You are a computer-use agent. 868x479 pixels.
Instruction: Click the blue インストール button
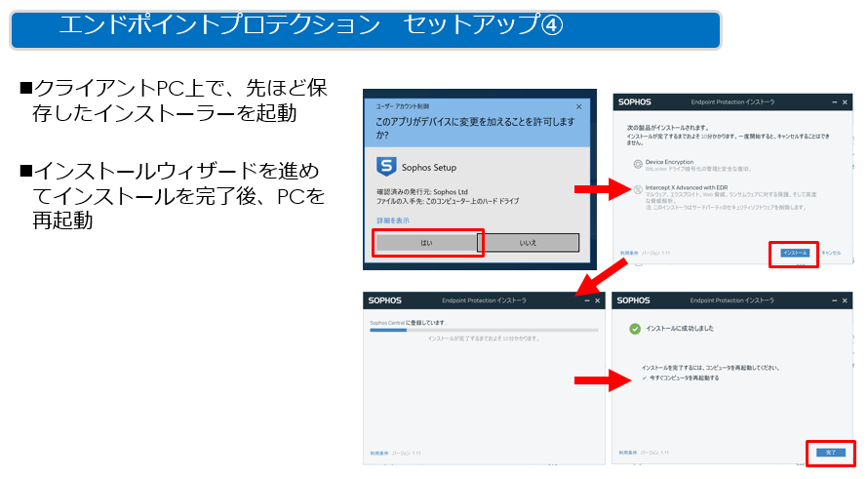[795, 253]
